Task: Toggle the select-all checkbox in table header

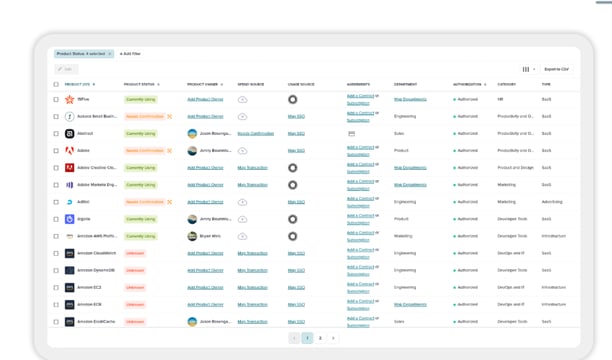Action: point(56,84)
